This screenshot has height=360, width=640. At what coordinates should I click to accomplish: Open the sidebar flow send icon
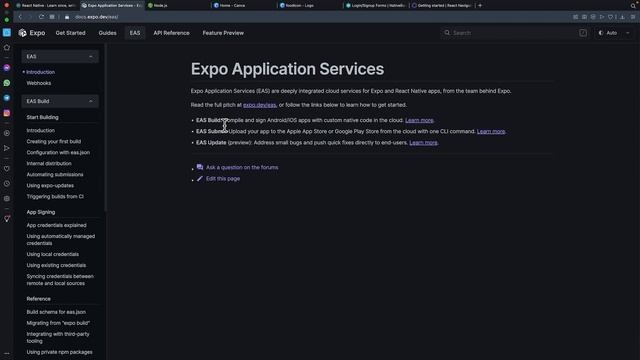7,148
